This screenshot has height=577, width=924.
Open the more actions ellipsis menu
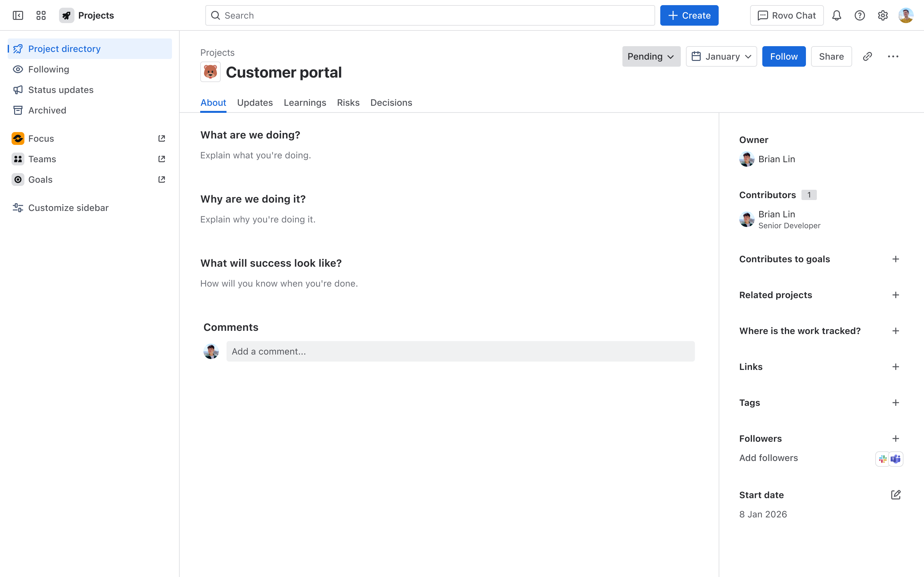[x=893, y=56]
